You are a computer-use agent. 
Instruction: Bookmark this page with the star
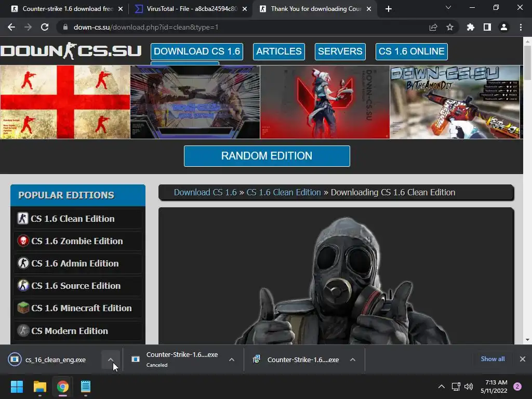[449, 27]
